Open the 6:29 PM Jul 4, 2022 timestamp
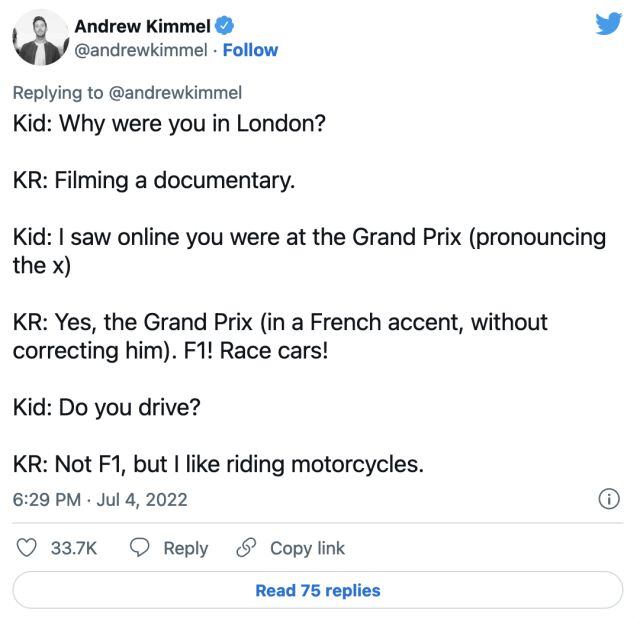 [x=100, y=499]
